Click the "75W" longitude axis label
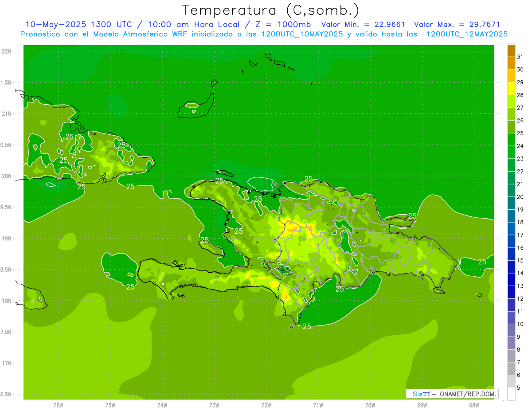532x411 pixels. (110, 405)
